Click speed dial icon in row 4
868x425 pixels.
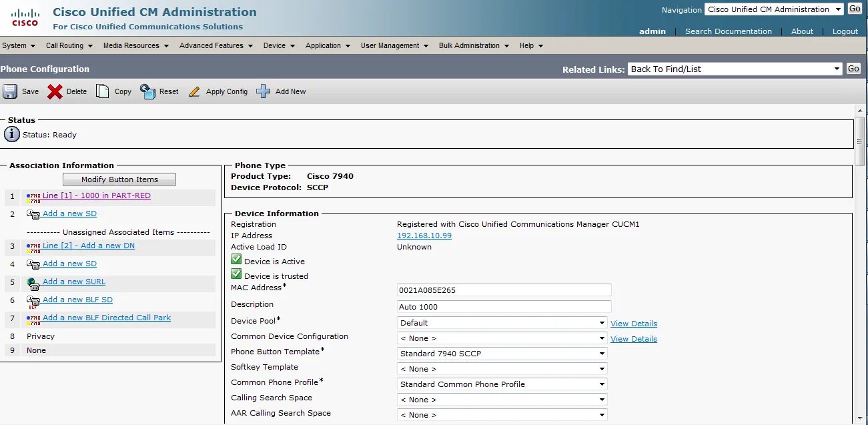(x=33, y=264)
